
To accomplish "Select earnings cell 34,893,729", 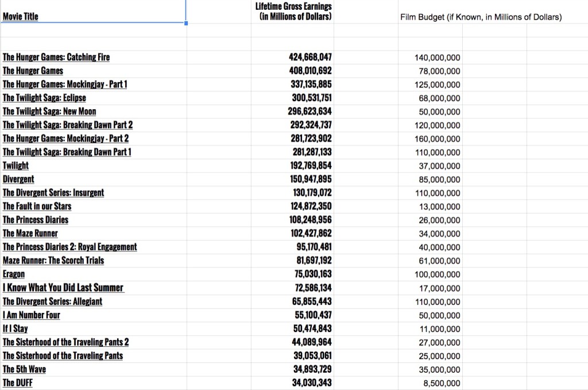I will click(292, 369).
